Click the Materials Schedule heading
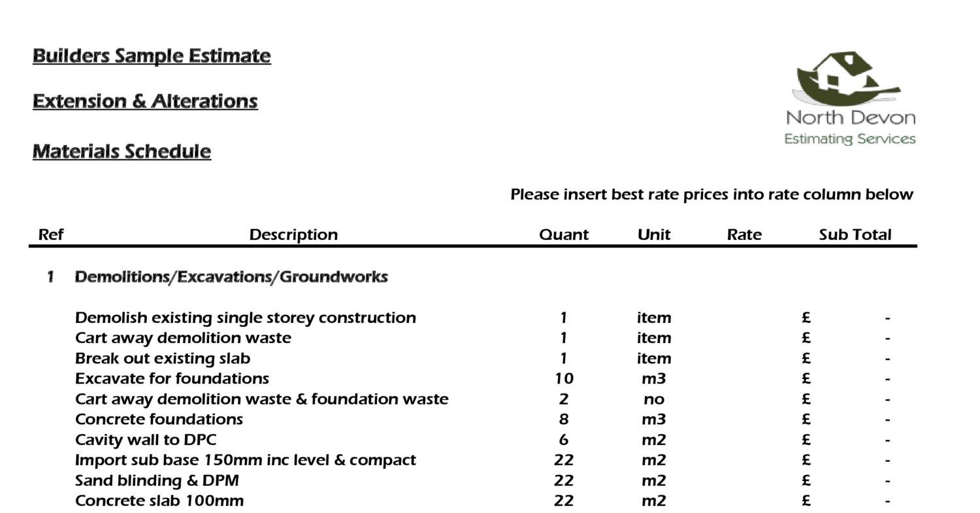 (x=122, y=152)
